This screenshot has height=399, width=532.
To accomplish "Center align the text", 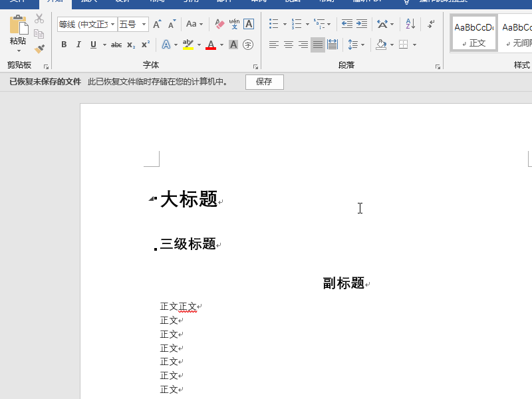I will (289, 45).
